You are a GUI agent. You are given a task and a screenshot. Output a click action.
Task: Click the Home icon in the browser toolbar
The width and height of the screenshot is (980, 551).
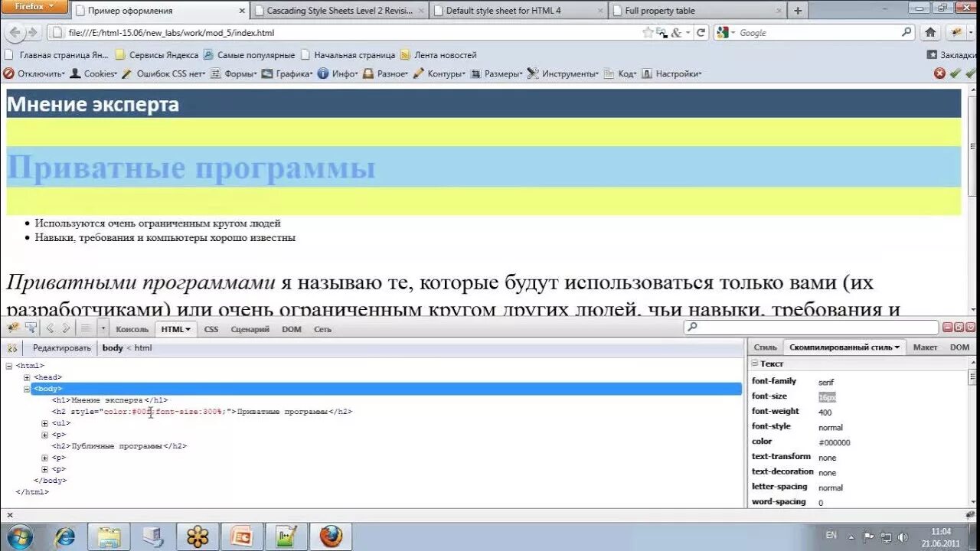[x=929, y=32]
